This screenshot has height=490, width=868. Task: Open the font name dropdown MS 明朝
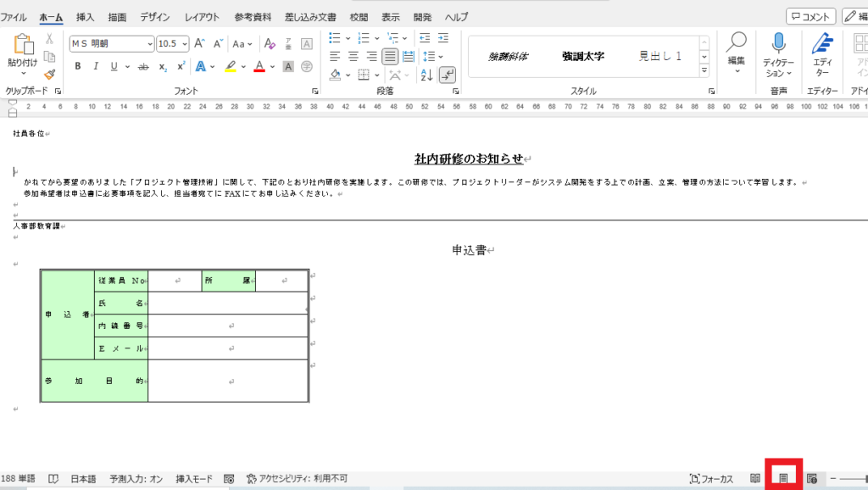[149, 44]
